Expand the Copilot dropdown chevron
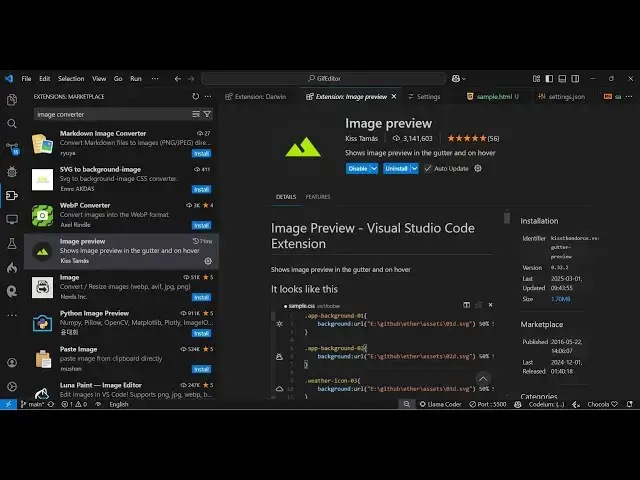This screenshot has width=640, height=480. click(x=464, y=79)
